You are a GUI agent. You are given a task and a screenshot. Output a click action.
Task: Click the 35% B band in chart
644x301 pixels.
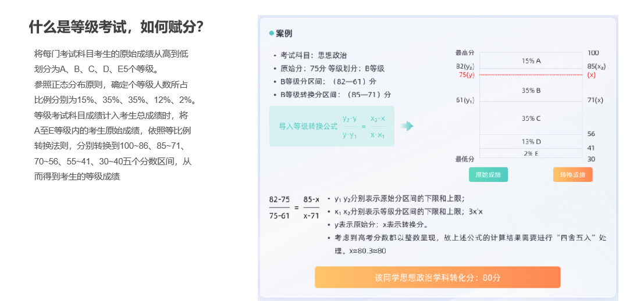coord(531,90)
